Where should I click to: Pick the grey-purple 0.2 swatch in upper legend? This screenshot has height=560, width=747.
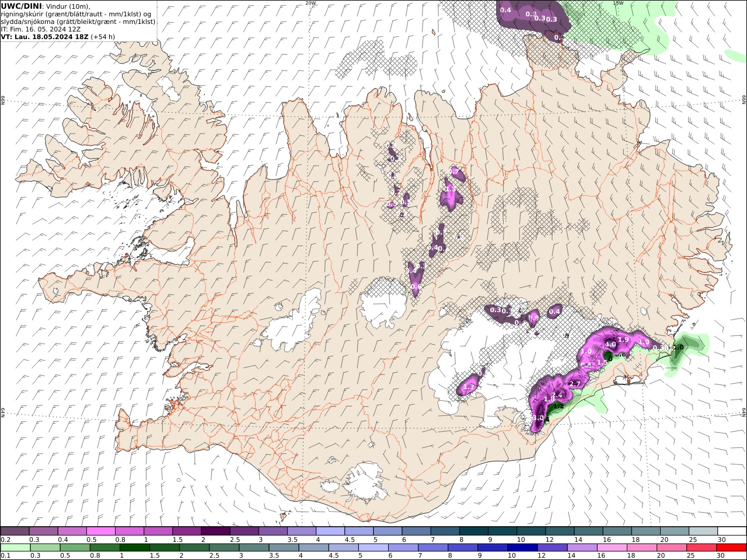[x=15, y=531]
